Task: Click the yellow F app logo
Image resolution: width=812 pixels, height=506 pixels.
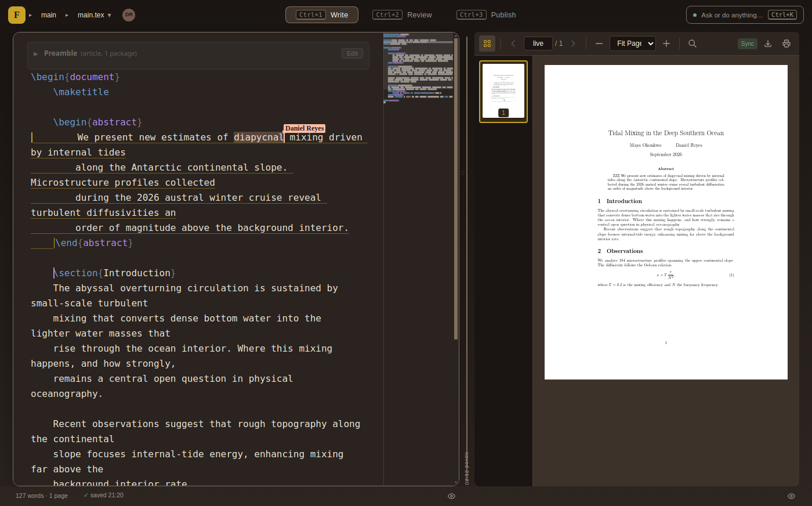Action: click(17, 15)
